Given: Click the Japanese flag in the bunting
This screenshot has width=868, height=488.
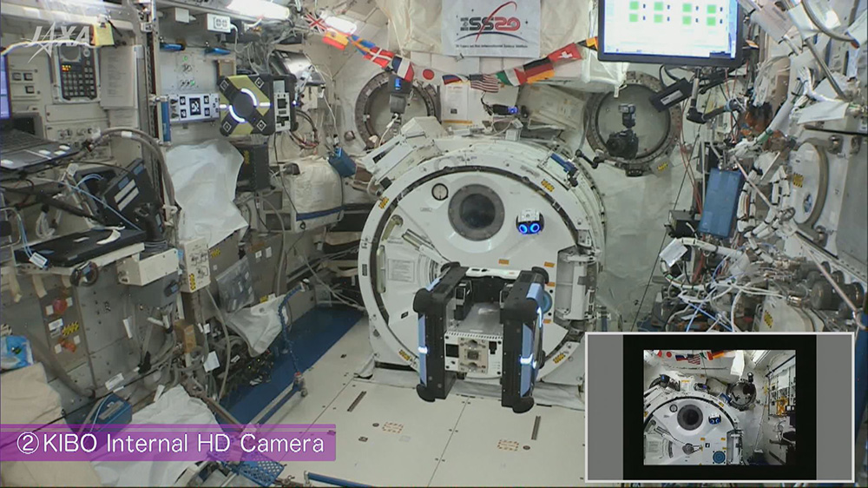Looking at the screenshot, I should (427, 75).
